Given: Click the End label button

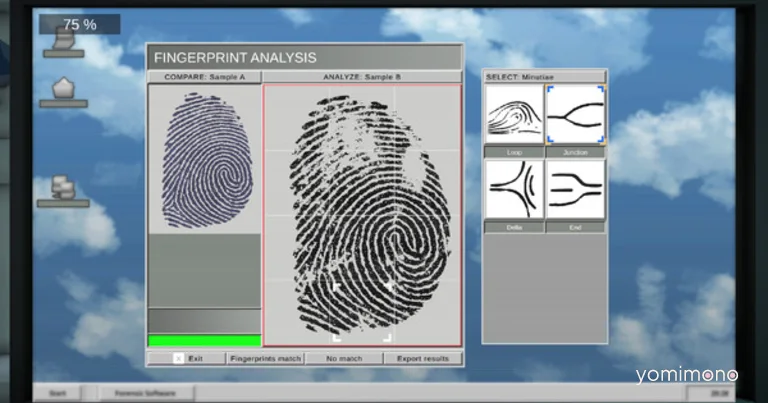Looking at the screenshot, I should click(575, 228).
